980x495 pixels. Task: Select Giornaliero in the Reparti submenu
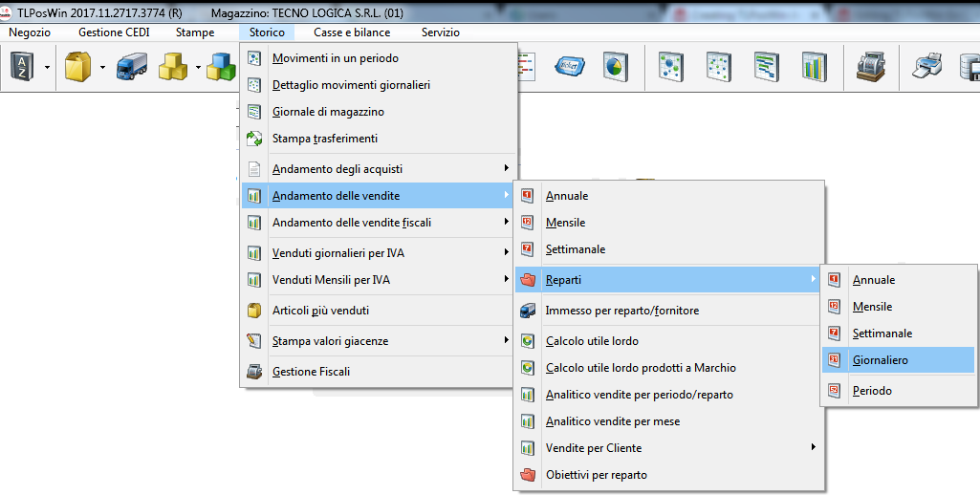point(880,360)
